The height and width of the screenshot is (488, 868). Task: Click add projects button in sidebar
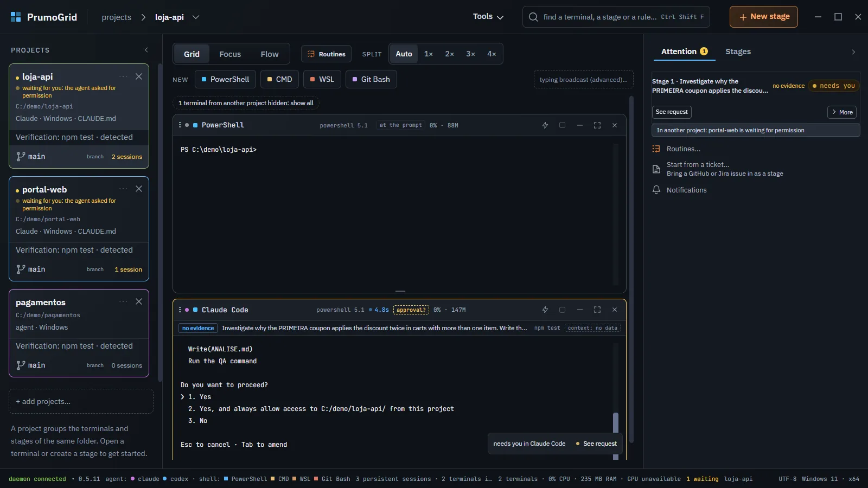81,402
